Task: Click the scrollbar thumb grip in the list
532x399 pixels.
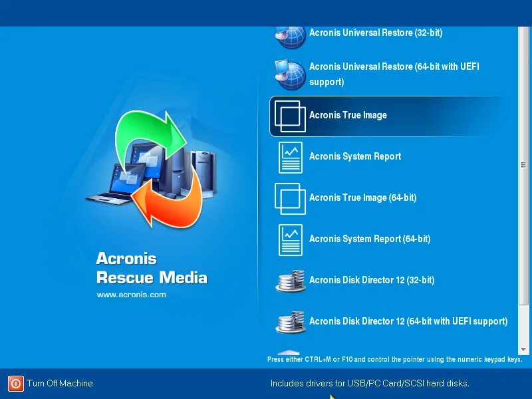Action: pos(523,165)
